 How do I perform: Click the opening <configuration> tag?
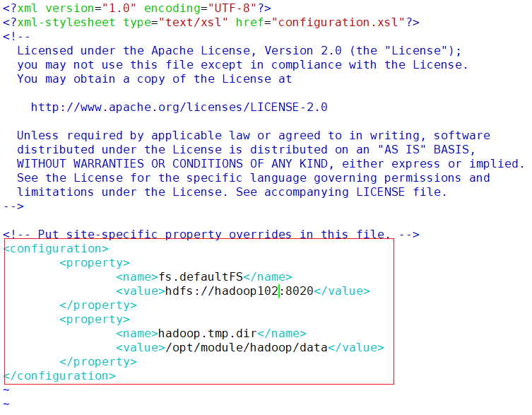(56, 249)
